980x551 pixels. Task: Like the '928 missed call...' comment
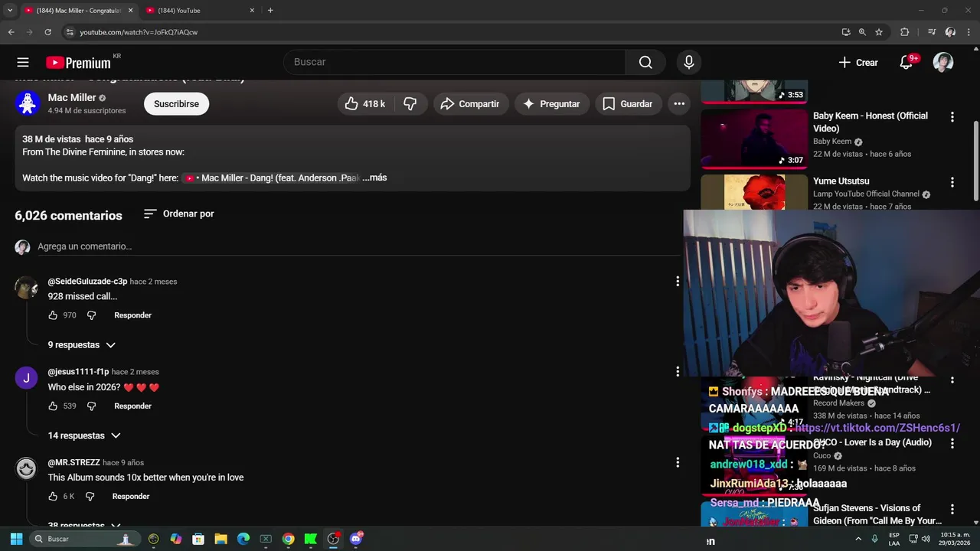(x=53, y=315)
